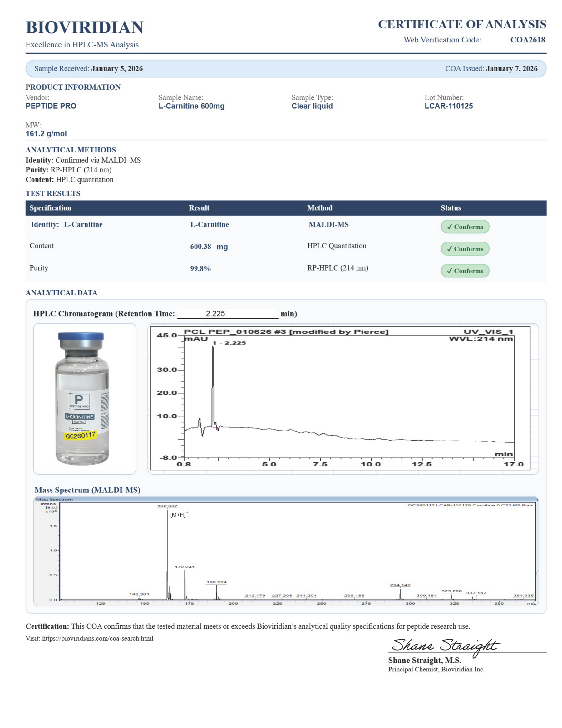This screenshot has height=728, width=562.
Task: Click the HPLC chromatogram plot image
Action: [343, 399]
